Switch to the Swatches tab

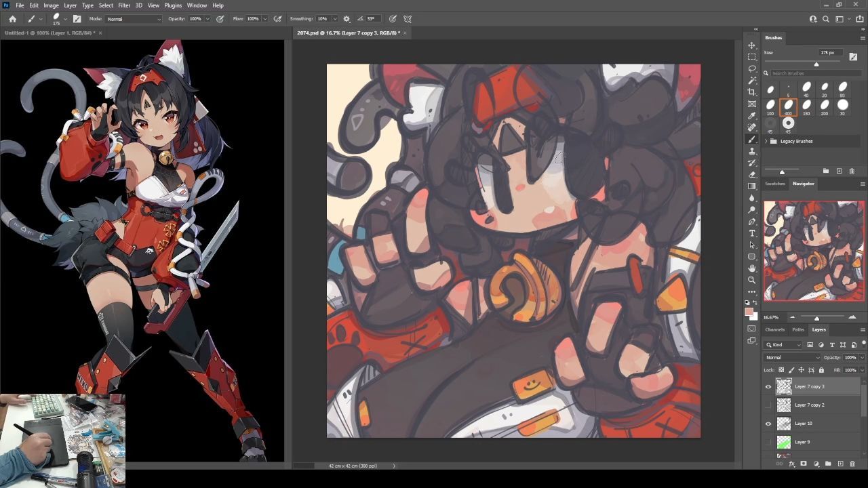point(775,184)
